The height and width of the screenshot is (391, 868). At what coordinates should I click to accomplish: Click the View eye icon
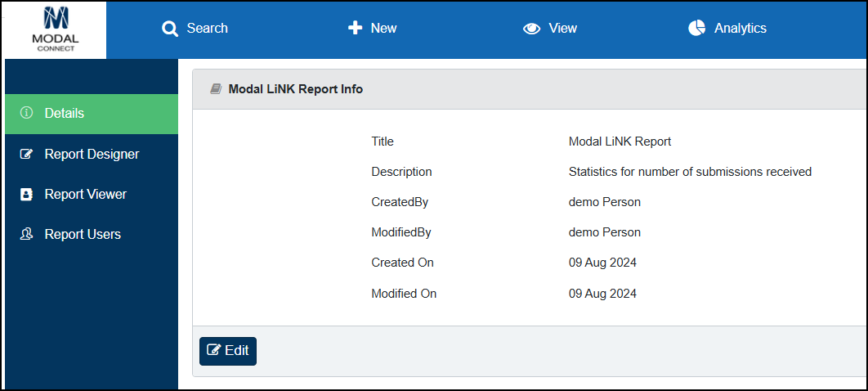click(x=531, y=29)
